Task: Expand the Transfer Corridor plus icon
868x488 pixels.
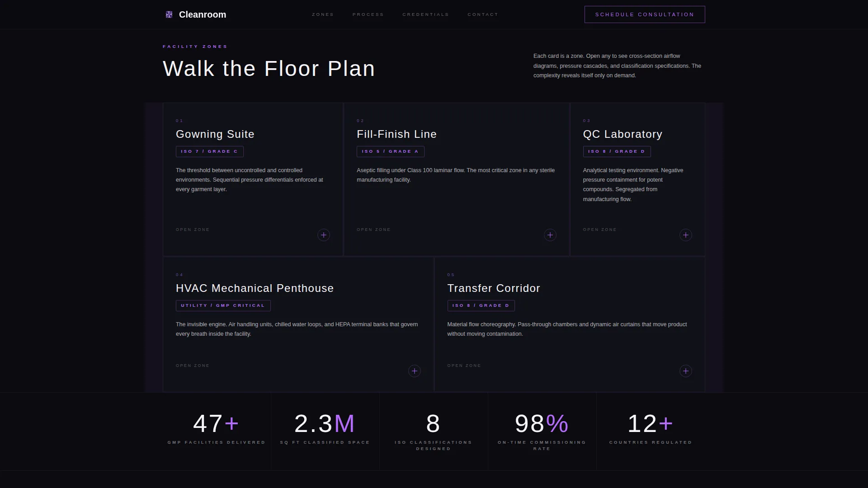Action: coord(686,371)
